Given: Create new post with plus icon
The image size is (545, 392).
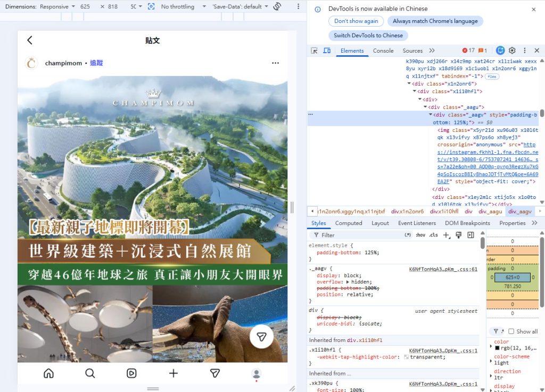Looking at the screenshot, I should [173, 373].
